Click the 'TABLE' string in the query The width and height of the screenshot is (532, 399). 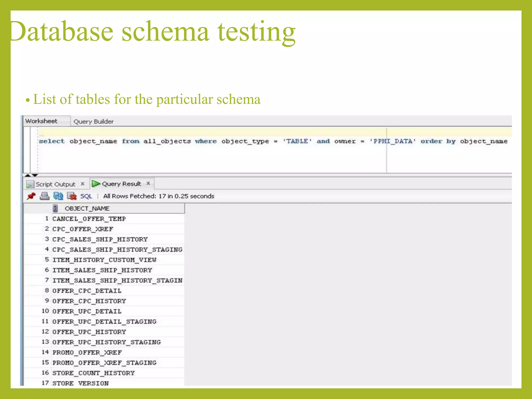click(x=297, y=141)
